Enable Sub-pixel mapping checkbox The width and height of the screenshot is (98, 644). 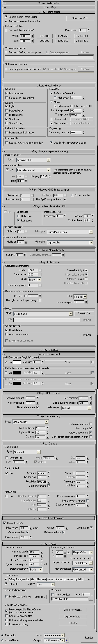pos(91,424)
